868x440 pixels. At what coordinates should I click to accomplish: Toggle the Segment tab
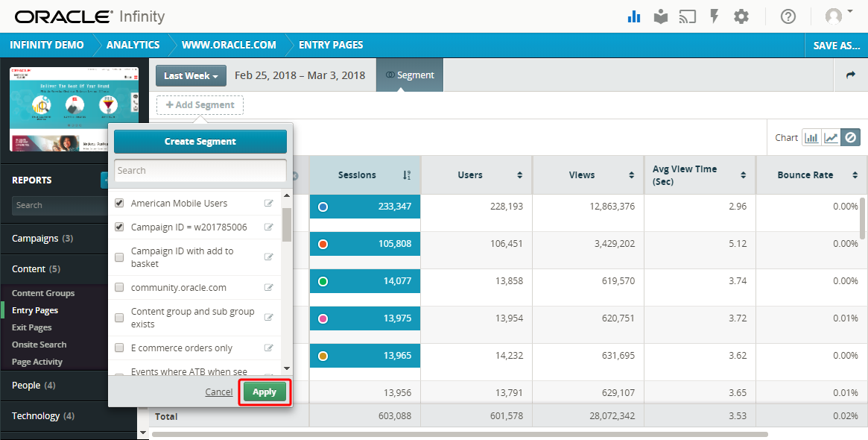click(410, 75)
